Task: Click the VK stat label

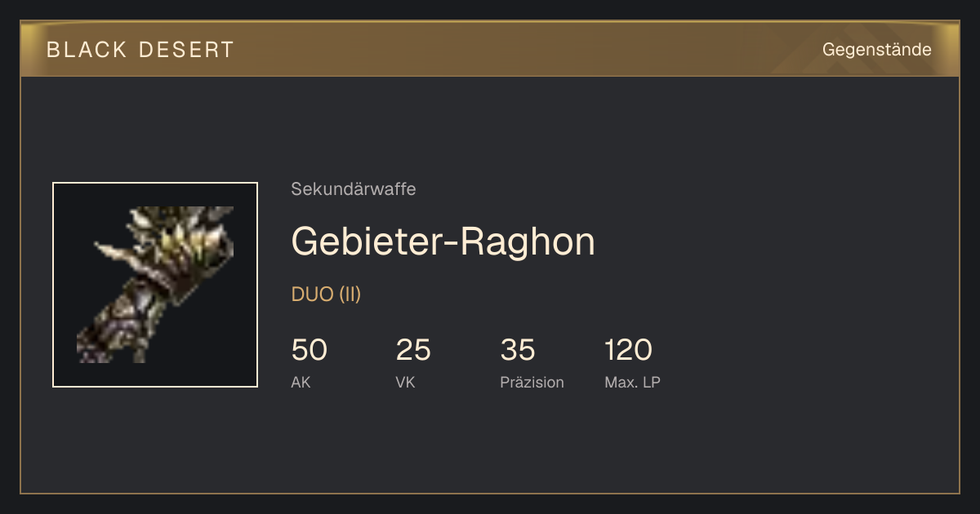Action: 405,383
